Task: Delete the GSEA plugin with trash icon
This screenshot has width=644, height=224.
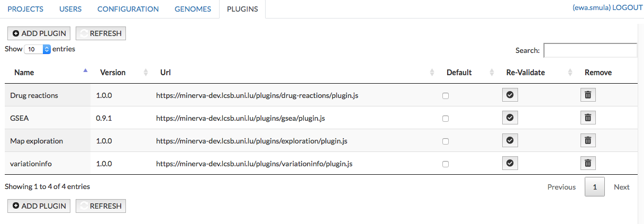Action: 588,118
